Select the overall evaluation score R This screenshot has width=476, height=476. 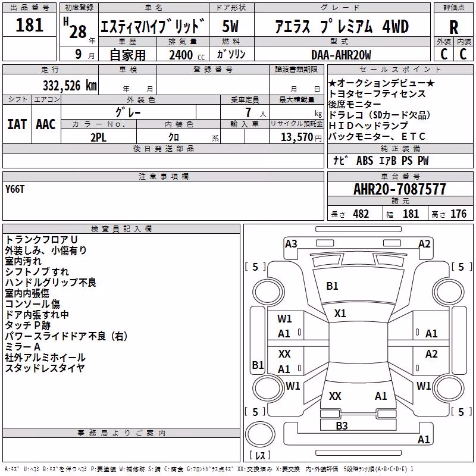point(453,27)
